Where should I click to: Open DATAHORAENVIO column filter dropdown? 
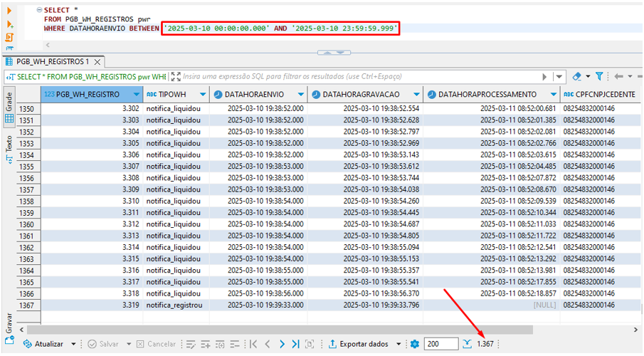[301, 95]
